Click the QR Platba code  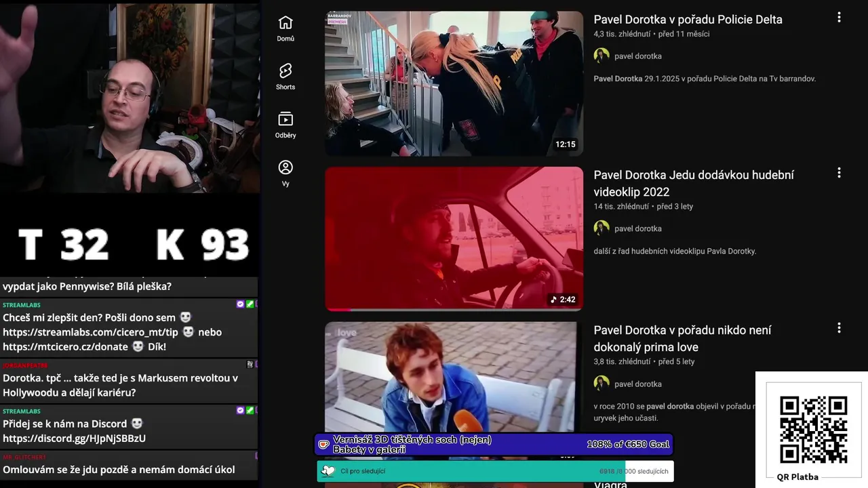(813, 430)
